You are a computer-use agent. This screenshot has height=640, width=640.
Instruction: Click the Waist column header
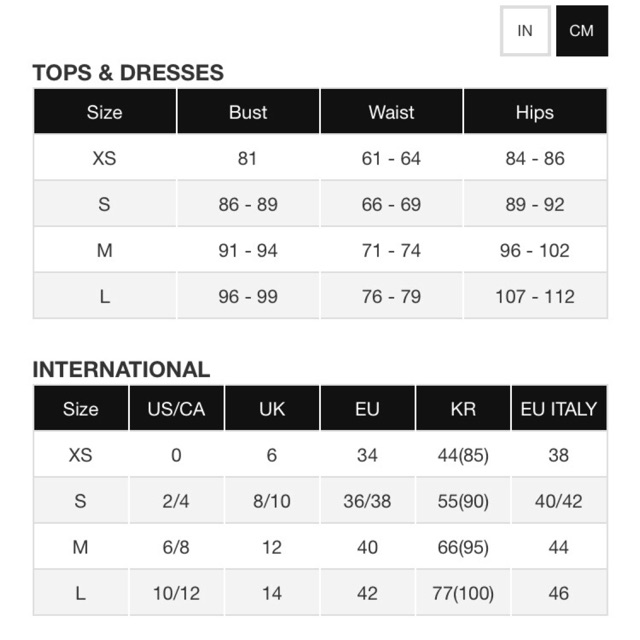tap(391, 112)
